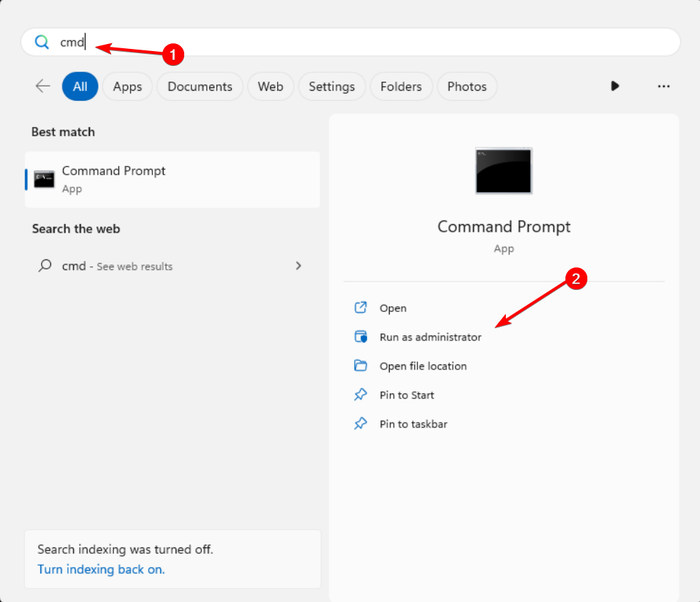The height and width of the screenshot is (602, 700).
Task: Click the Open icon in actions list
Action: (361, 308)
